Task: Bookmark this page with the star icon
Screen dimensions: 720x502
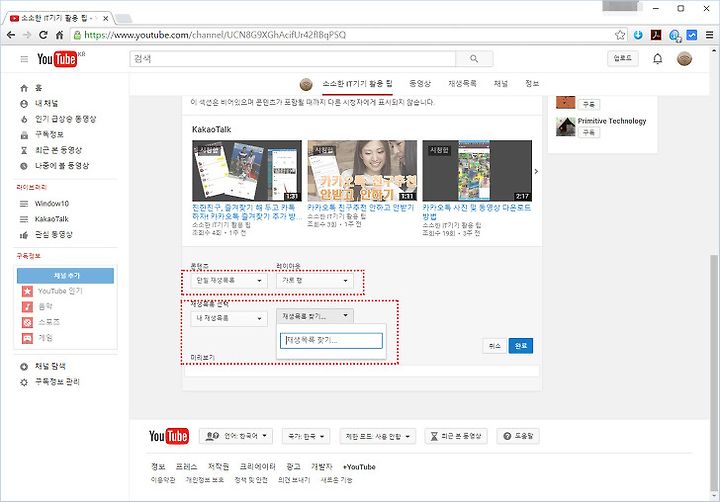Action: point(620,35)
